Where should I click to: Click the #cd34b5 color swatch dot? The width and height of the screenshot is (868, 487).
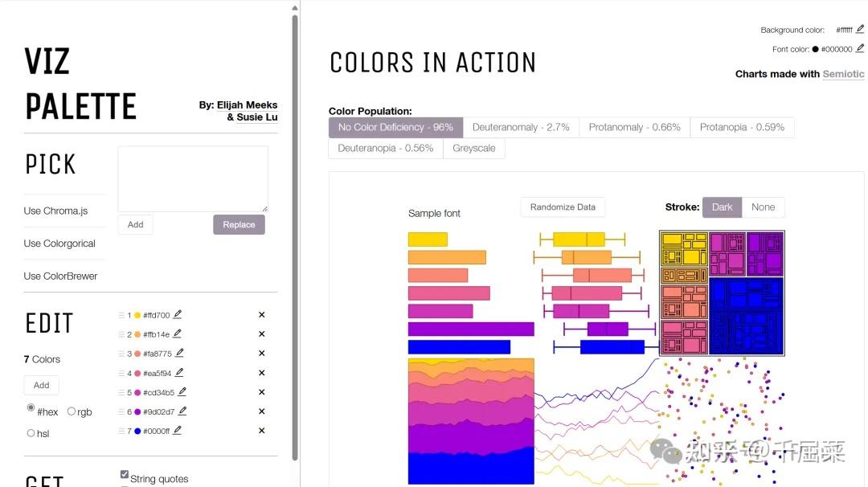pos(137,392)
